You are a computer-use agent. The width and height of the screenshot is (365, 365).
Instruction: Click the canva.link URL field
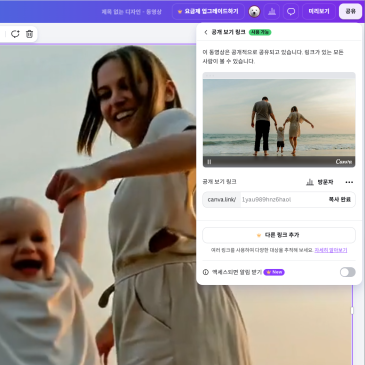[x=279, y=199]
